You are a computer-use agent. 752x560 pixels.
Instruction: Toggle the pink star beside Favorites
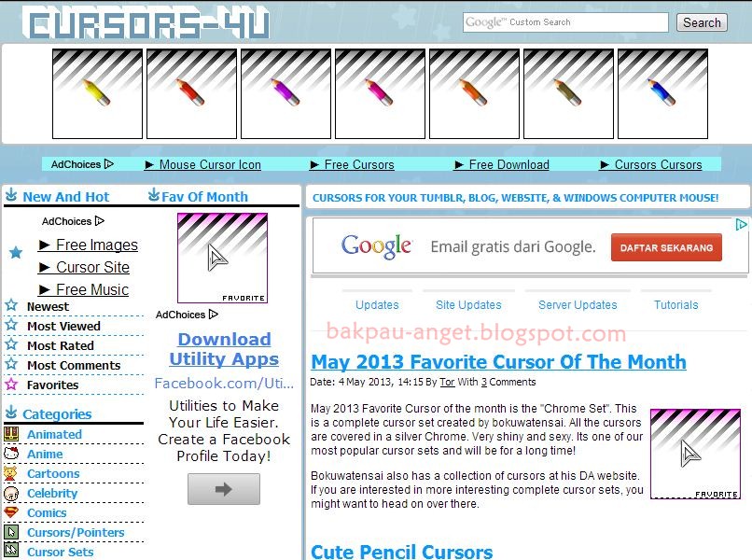(x=13, y=385)
